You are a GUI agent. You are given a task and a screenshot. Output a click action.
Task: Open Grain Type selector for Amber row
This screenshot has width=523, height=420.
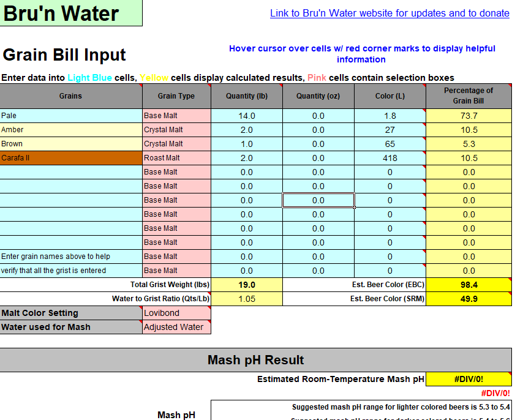coord(177,130)
